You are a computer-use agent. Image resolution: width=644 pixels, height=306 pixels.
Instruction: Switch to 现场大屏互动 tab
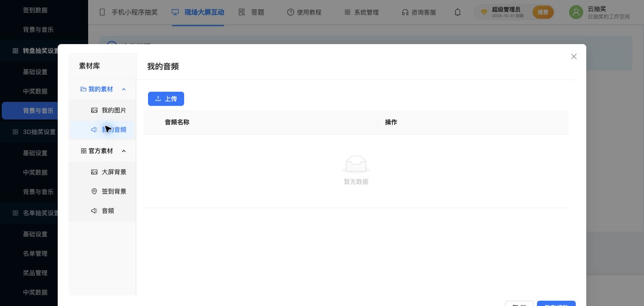(x=198, y=12)
